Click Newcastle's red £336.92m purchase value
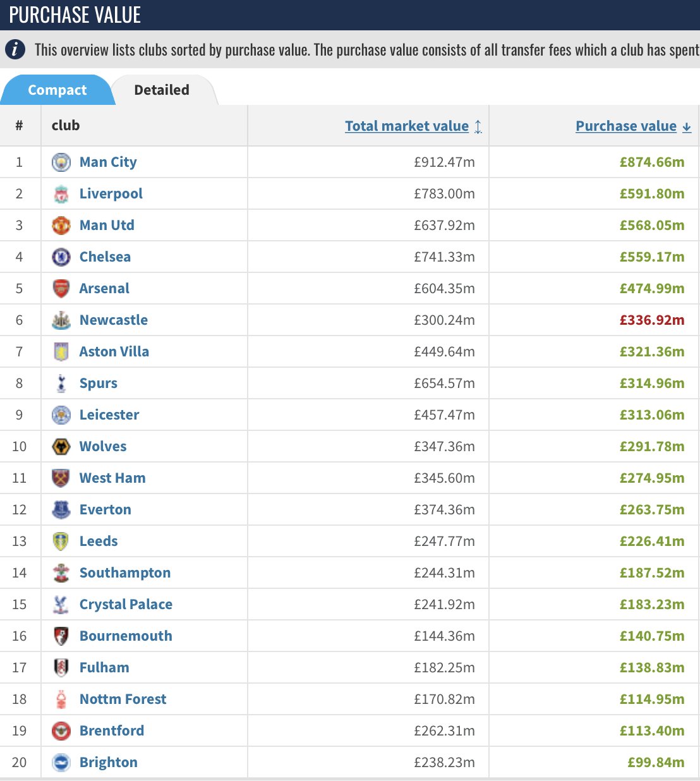This screenshot has width=700, height=781. tap(652, 320)
